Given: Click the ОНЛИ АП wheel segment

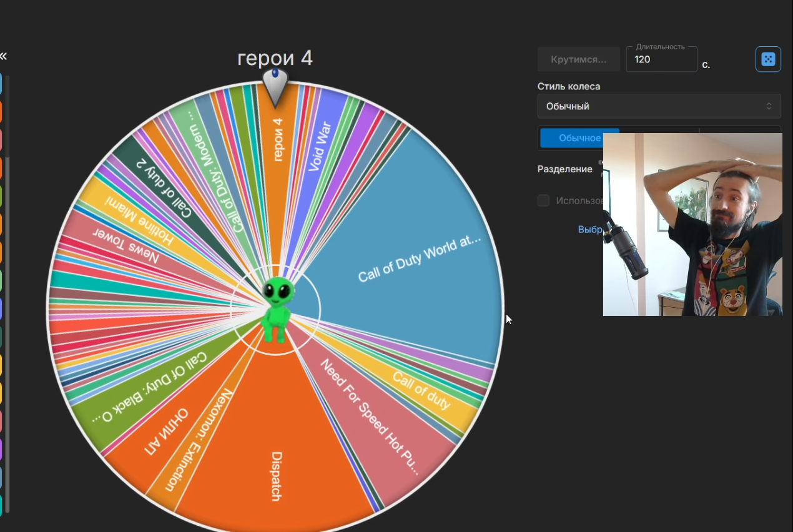Looking at the screenshot, I should click(x=166, y=431).
